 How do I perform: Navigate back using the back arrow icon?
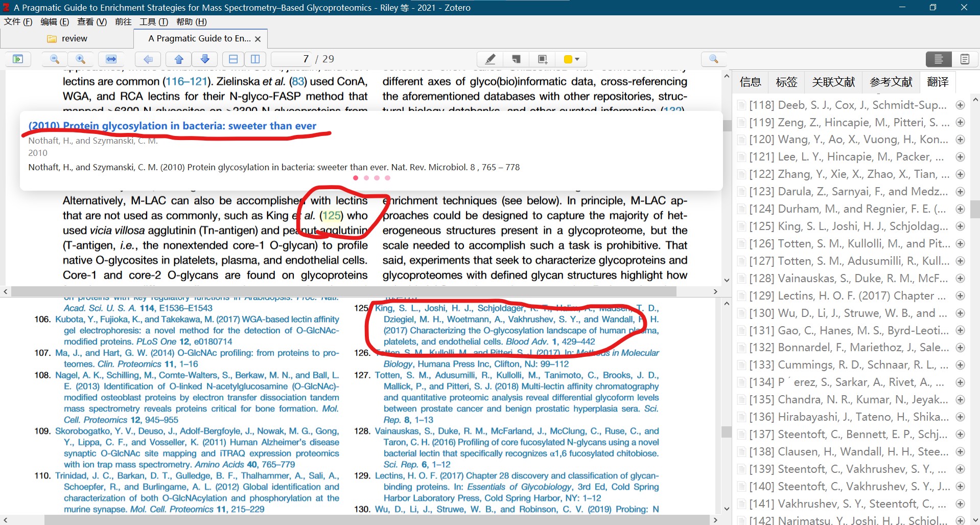(x=148, y=59)
